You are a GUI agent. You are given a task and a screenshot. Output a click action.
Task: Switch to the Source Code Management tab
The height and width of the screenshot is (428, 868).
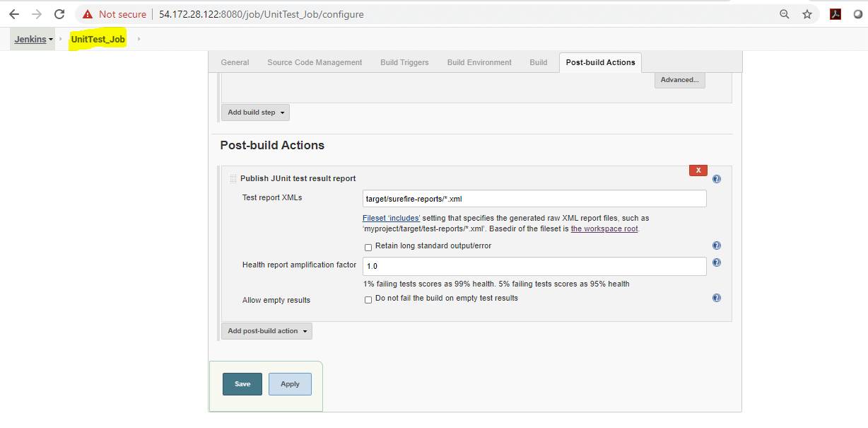pos(315,62)
